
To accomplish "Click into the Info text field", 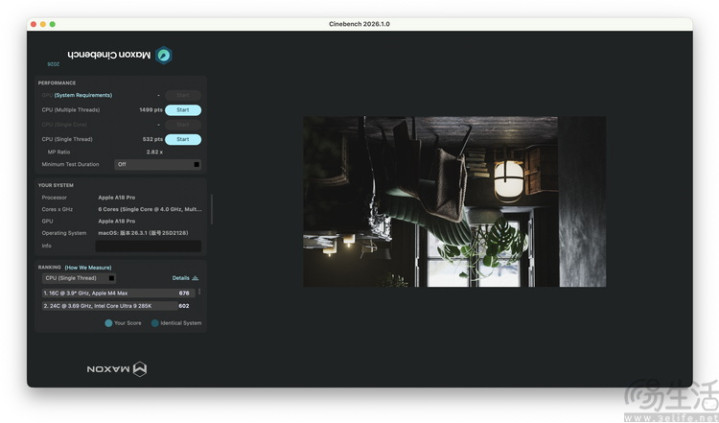I will pyautogui.click(x=148, y=246).
